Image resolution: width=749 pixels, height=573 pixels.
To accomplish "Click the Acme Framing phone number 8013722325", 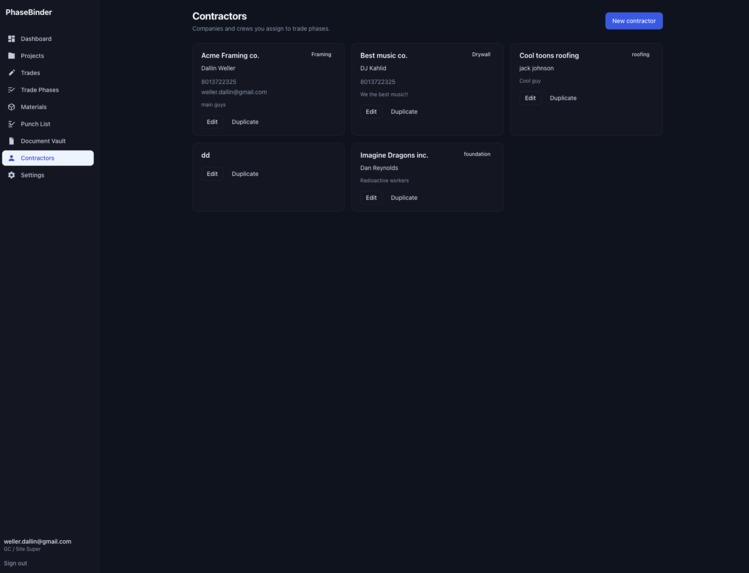I will click(x=219, y=82).
